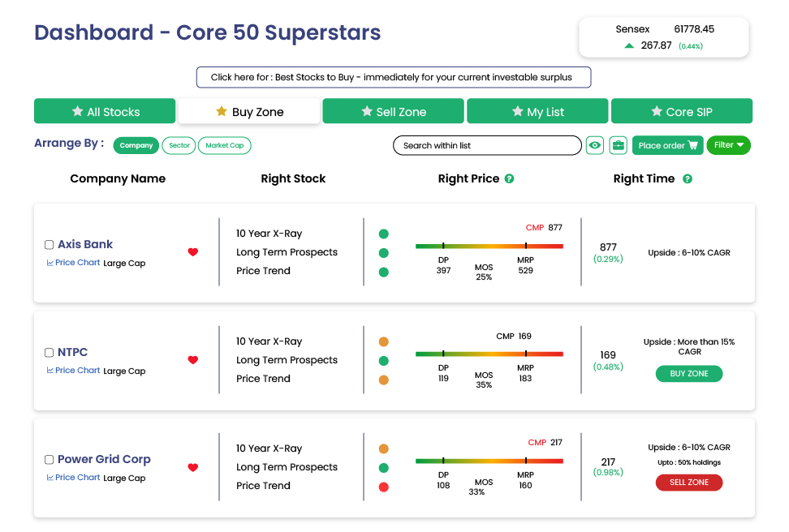Toggle the eye visibility icon near search
Image resolution: width=789 pixels, height=532 pixels.
[x=595, y=145]
